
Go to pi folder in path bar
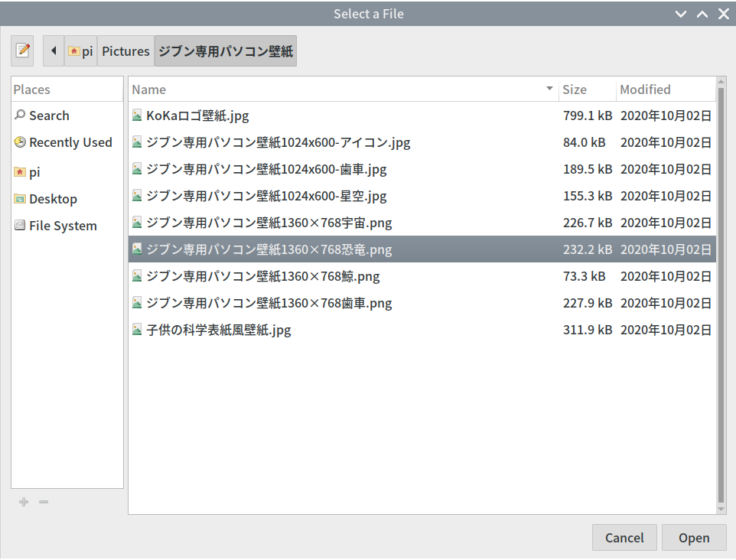[81, 51]
